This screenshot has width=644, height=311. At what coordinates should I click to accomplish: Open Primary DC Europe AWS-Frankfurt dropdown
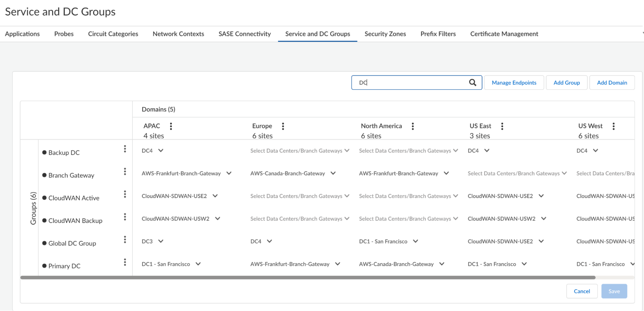(337, 264)
